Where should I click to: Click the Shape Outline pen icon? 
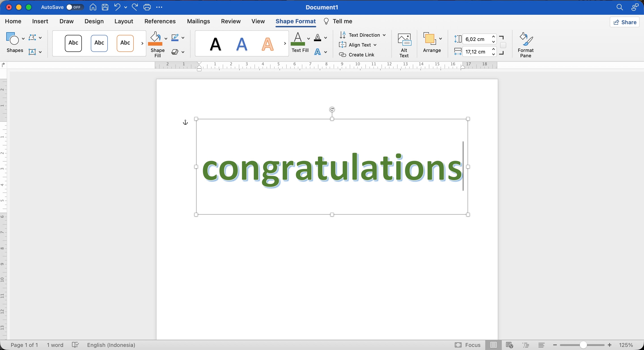click(x=175, y=38)
